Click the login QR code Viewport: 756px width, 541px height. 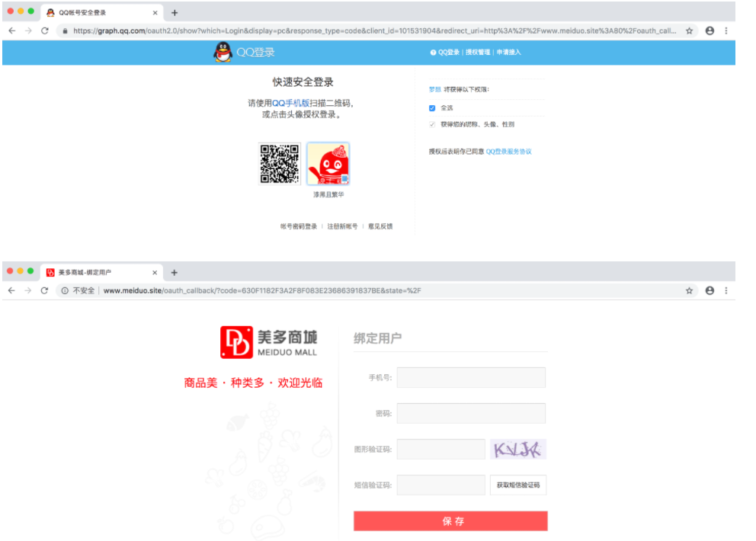tap(280, 164)
